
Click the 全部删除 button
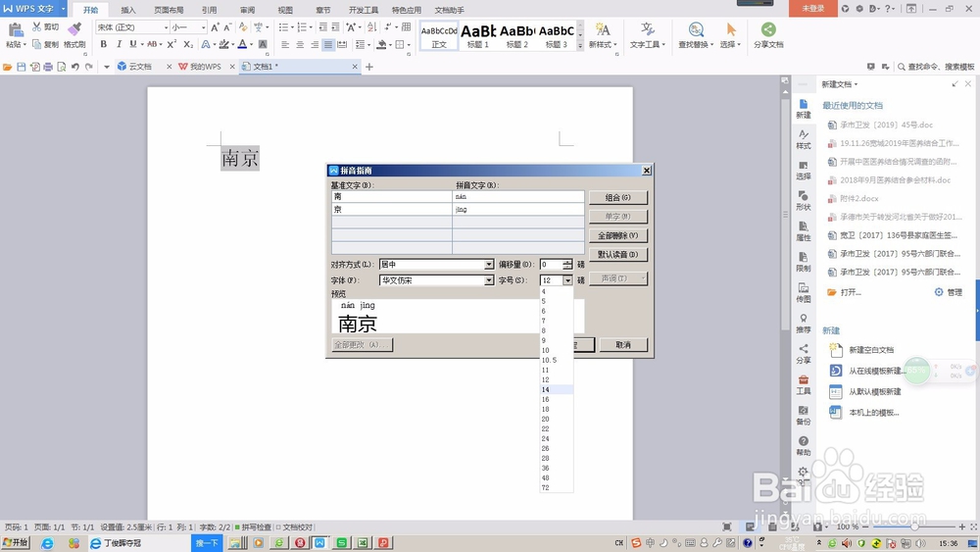618,235
